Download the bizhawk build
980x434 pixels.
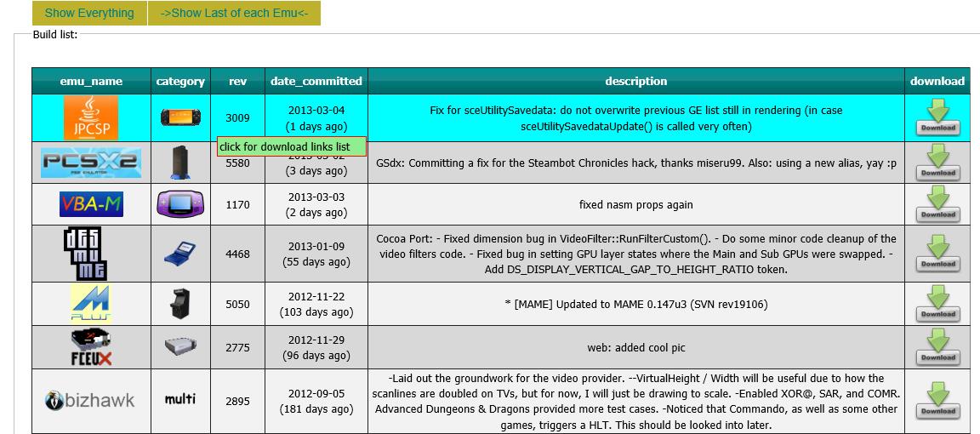[x=937, y=401]
